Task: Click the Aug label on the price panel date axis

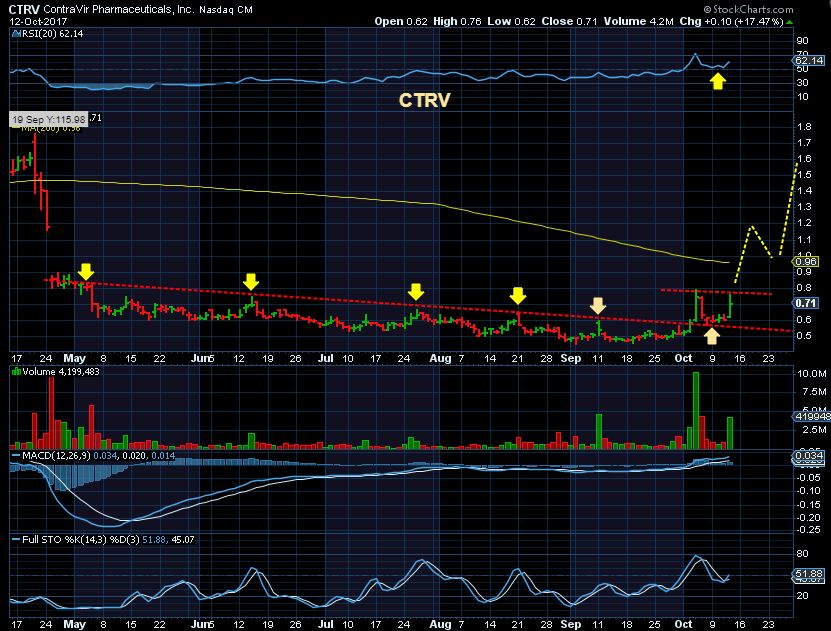Action: 440,358
